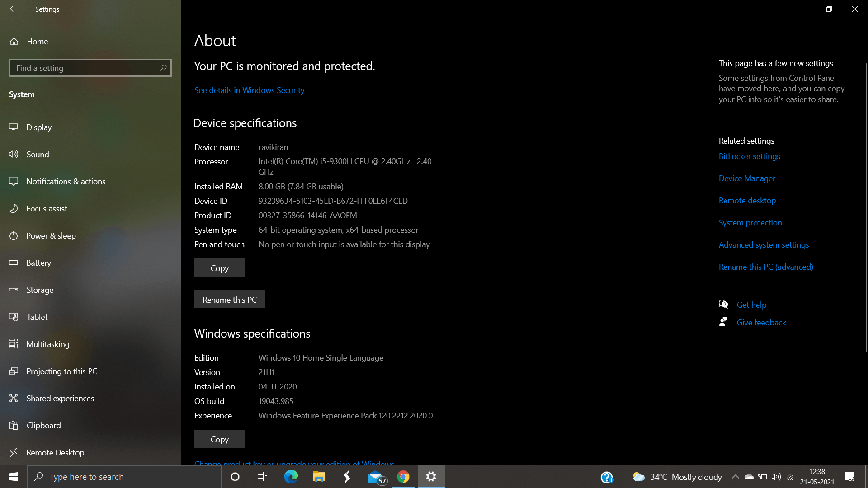
Task: Select the Version value 21H1
Action: point(266,372)
